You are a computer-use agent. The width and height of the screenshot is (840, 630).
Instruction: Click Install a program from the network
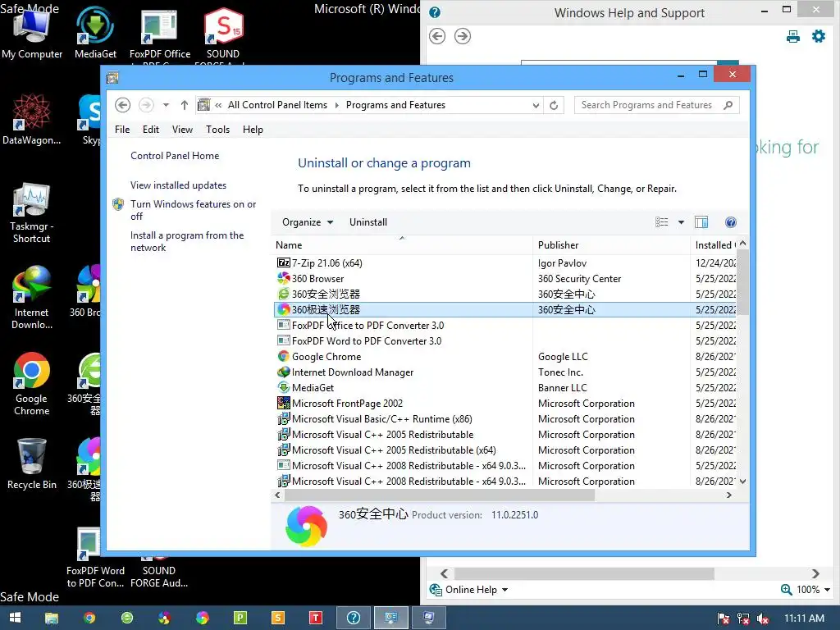click(187, 242)
